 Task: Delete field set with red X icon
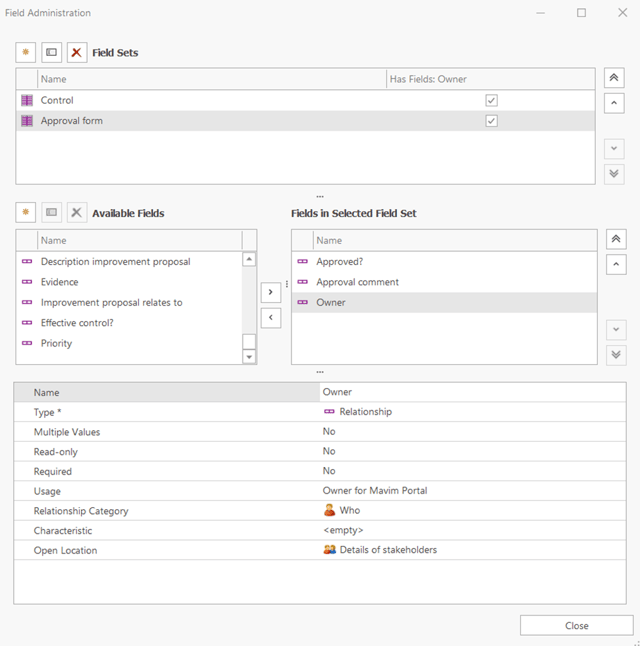tap(76, 52)
